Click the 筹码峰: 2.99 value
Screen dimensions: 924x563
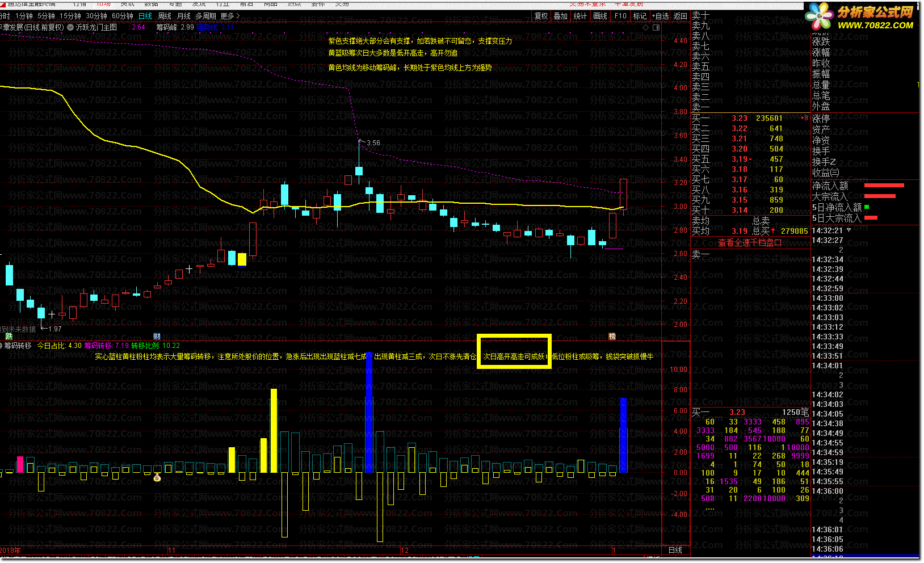(x=175, y=27)
